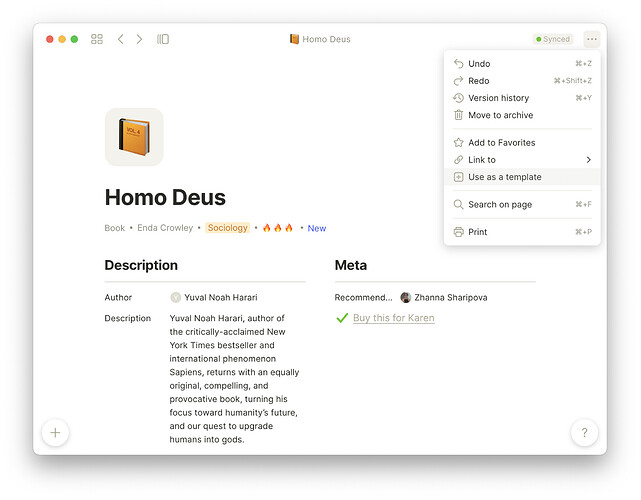The image size is (641, 500).
Task: Click the description paragraph text
Action: pyautogui.click(x=234, y=379)
